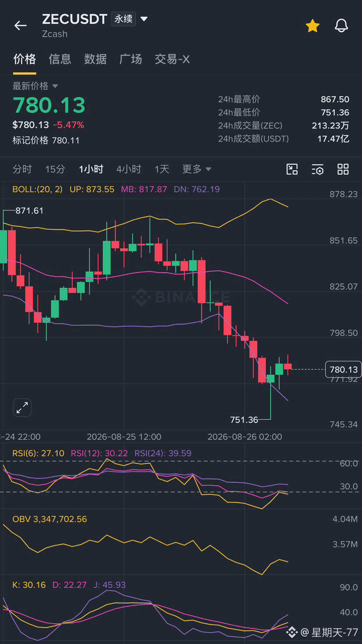Image resolution: width=362 pixels, height=644 pixels.
Task: Click the Zcash coin name subtitle
Action: point(55,34)
